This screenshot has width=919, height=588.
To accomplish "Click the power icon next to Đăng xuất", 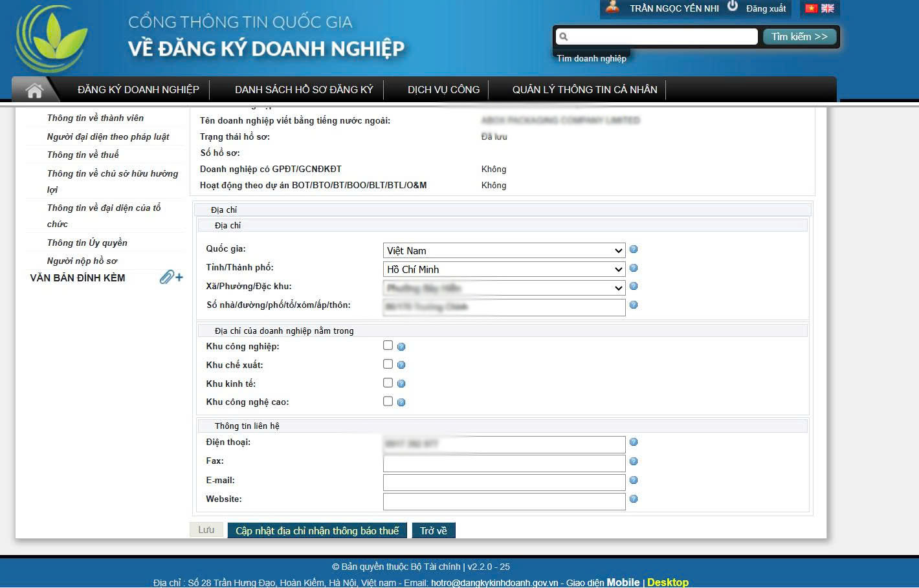I will pos(733,6).
